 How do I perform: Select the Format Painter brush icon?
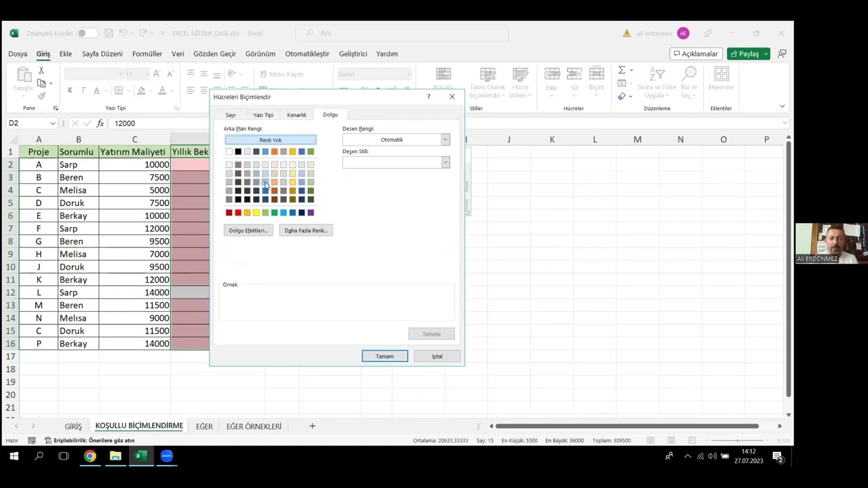[41, 96]
